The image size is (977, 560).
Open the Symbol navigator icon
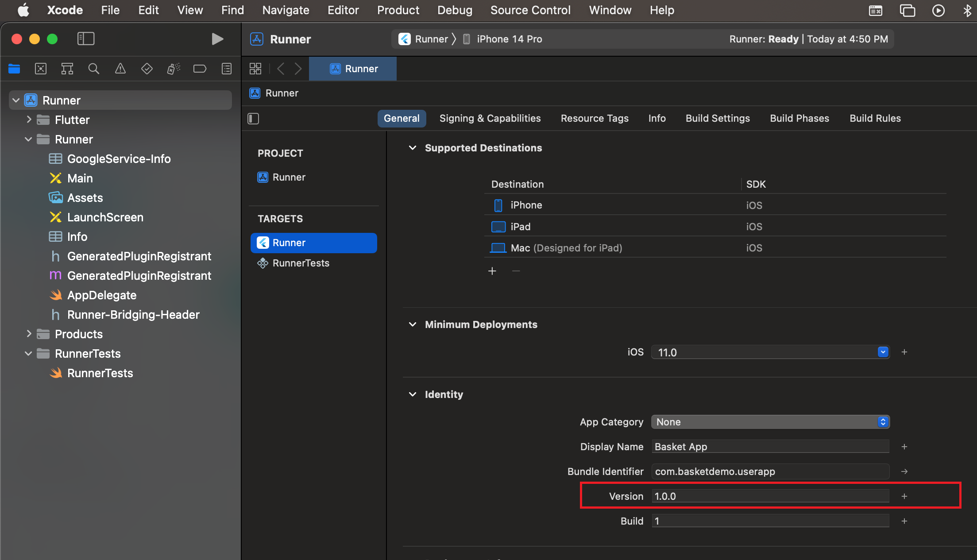pos(67,69)
